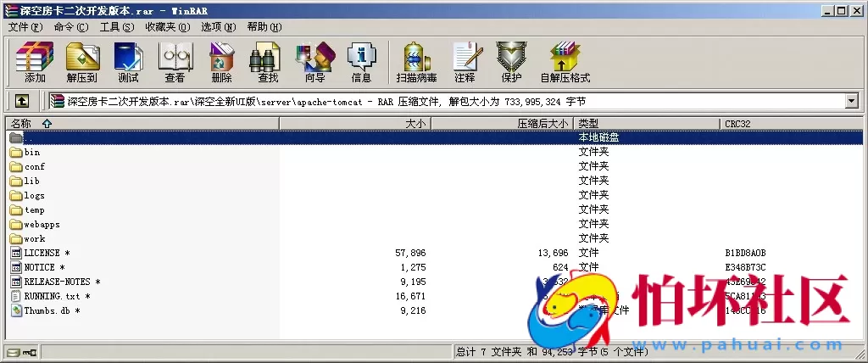Click the Thumbs.db file icon
Screen dimensions: 868x363
click(x=16, y=310)
